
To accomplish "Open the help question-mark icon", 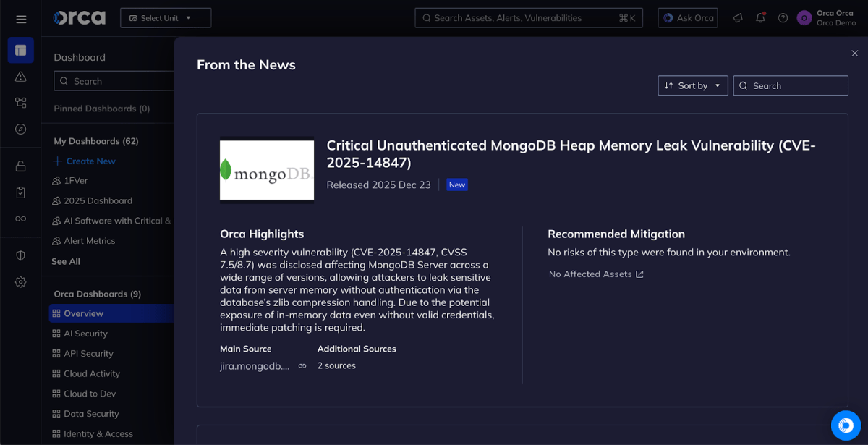I will tap(783, 17).
